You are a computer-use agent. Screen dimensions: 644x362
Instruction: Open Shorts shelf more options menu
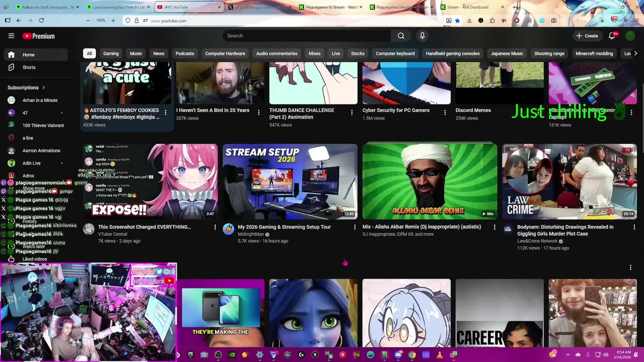click(630, 267)
